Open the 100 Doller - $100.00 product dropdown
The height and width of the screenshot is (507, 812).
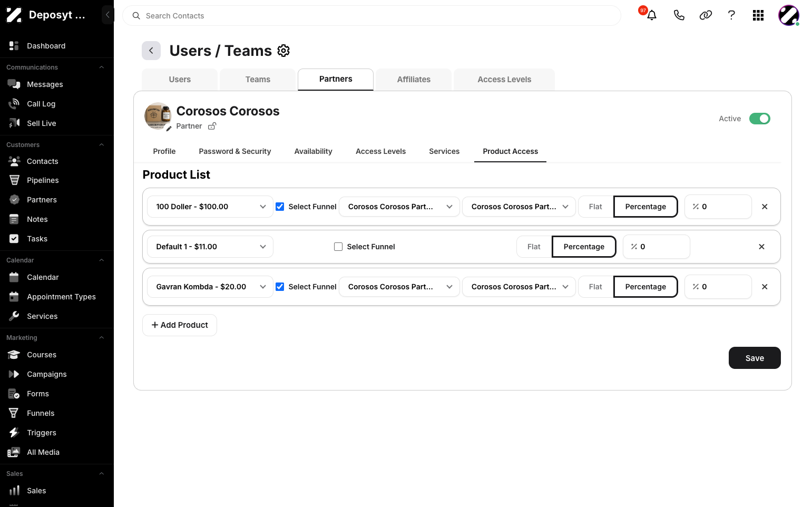[x=210, y=207]
